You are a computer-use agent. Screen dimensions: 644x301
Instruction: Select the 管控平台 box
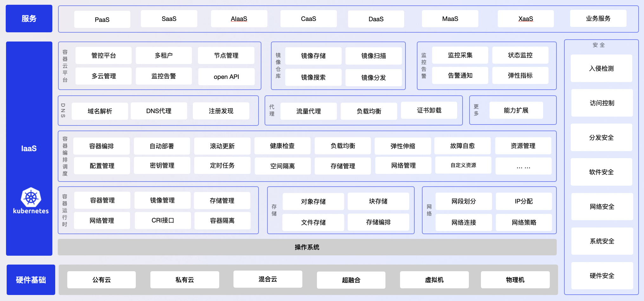point(103,55)
